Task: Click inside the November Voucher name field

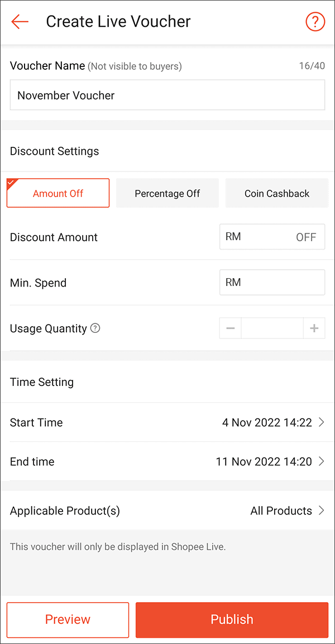Action: pyautogui.click(x=167, y=94)
